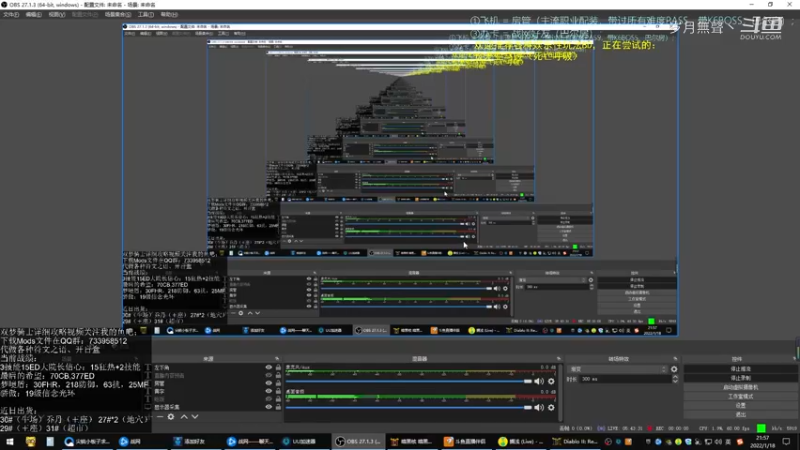Toggle visibility of the display capture source
The image size is (800, 450).
[268, 407]
